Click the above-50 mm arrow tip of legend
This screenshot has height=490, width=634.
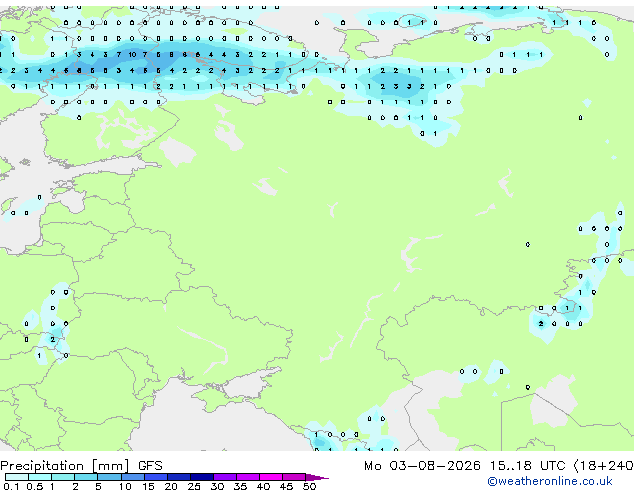pyautogui.click(x=317, y=477)
